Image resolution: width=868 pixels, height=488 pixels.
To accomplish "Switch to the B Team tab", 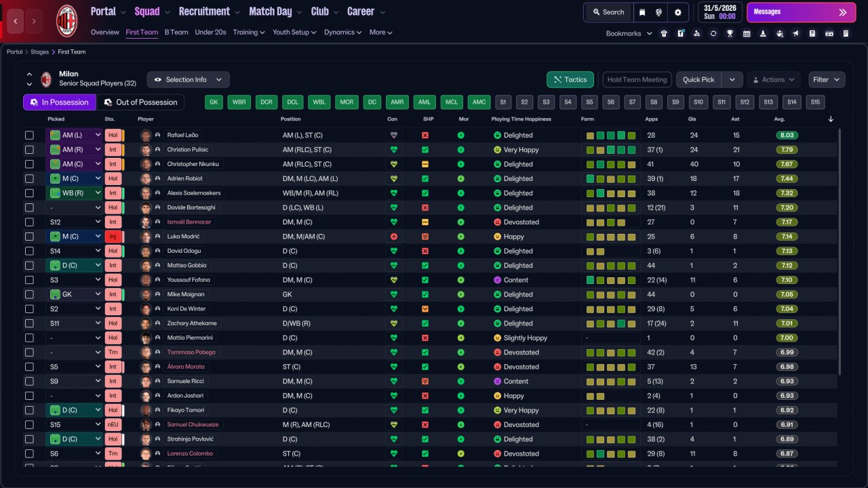I will click(176, 33).
